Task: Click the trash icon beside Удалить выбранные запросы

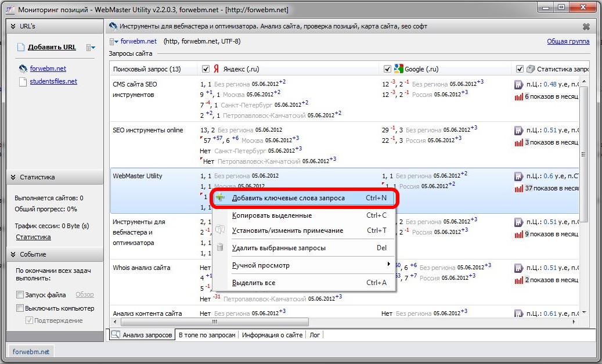Action: click(x=220, y=248)
